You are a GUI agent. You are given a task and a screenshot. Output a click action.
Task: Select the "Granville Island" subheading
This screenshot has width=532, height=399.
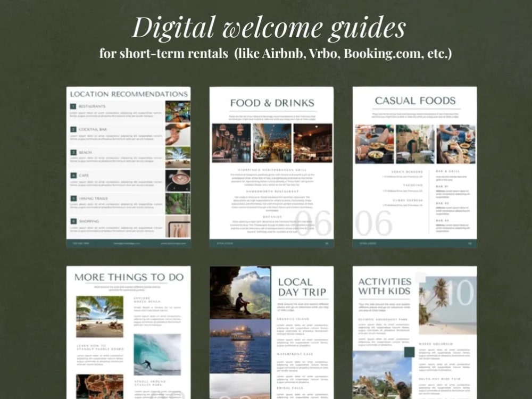[x=293, y=319]
